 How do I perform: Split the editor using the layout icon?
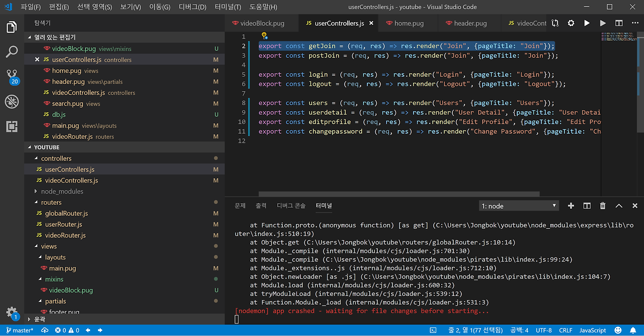tap(619, 23)
